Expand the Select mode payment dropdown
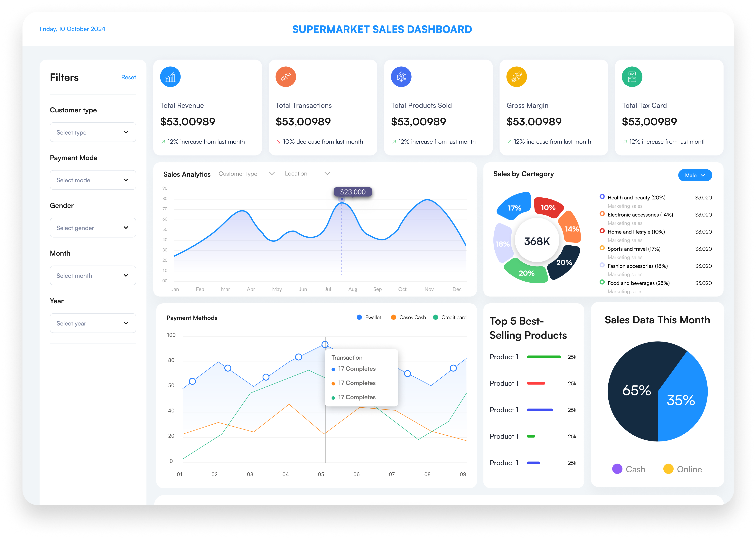This screenshot has height=538, width=756. click(93, 180)
